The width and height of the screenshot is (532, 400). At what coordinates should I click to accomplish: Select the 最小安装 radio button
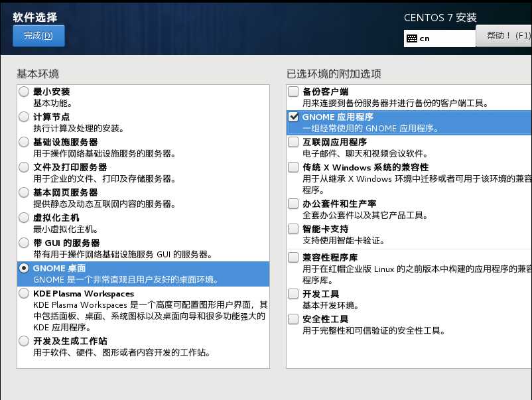(24, 92)
